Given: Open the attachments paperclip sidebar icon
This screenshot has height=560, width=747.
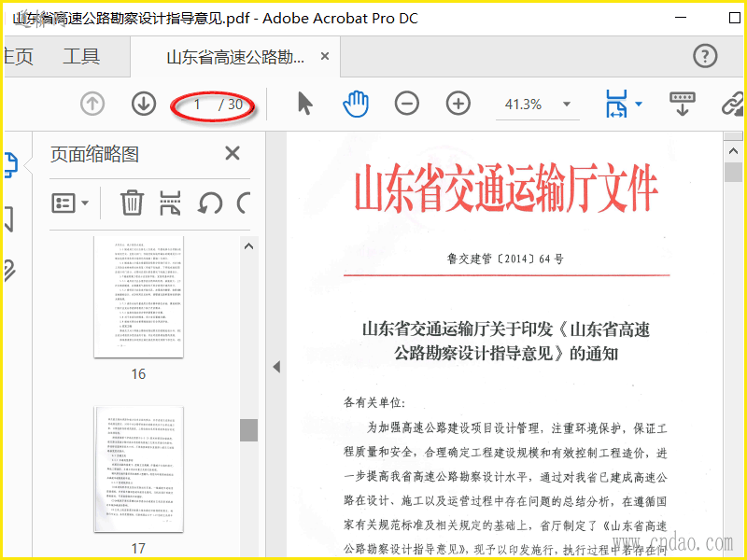Looking at the screenshot, I should tap(9, 271).
